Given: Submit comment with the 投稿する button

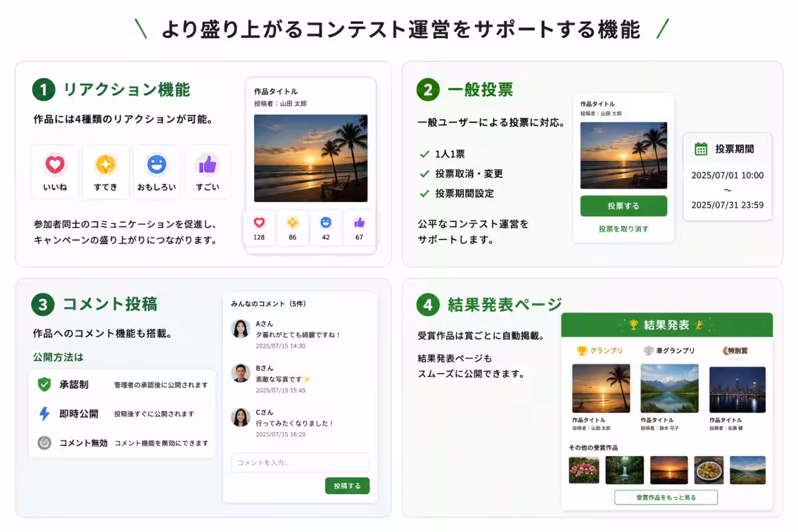Looking at the screenshot, I should (347, 485).
